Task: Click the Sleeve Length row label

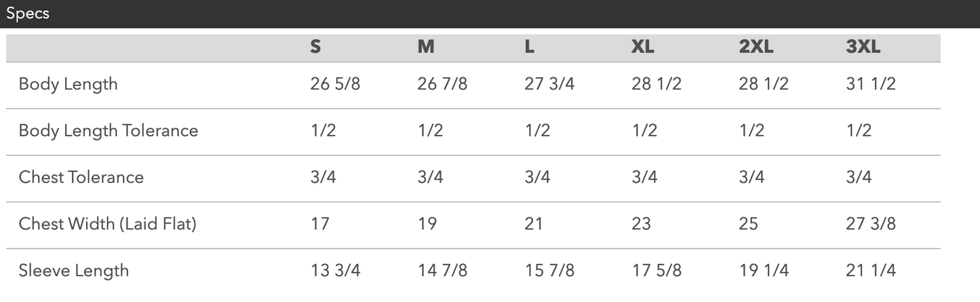Action: click(73, 271)
